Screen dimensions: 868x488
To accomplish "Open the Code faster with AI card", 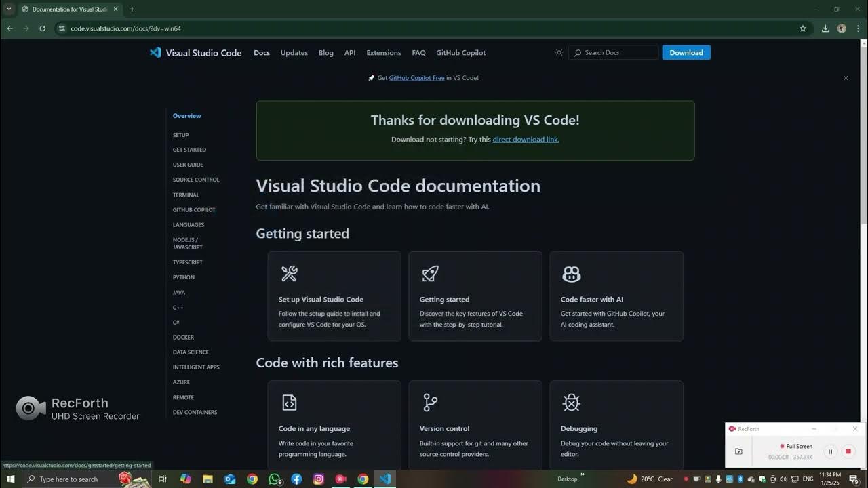I will point(616,296).
